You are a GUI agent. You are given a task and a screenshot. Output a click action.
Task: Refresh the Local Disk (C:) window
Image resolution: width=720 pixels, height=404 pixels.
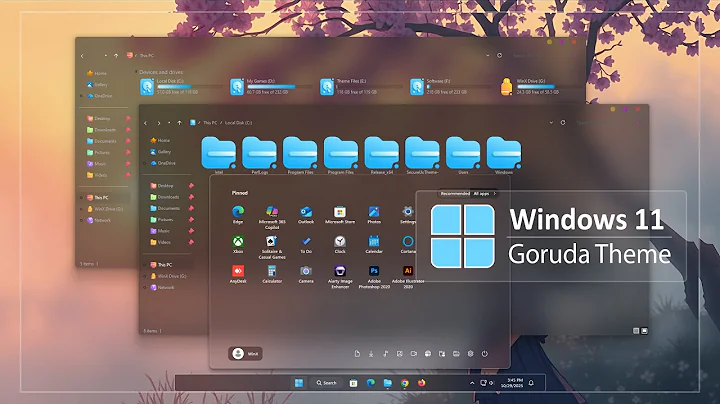pos(563,123)
